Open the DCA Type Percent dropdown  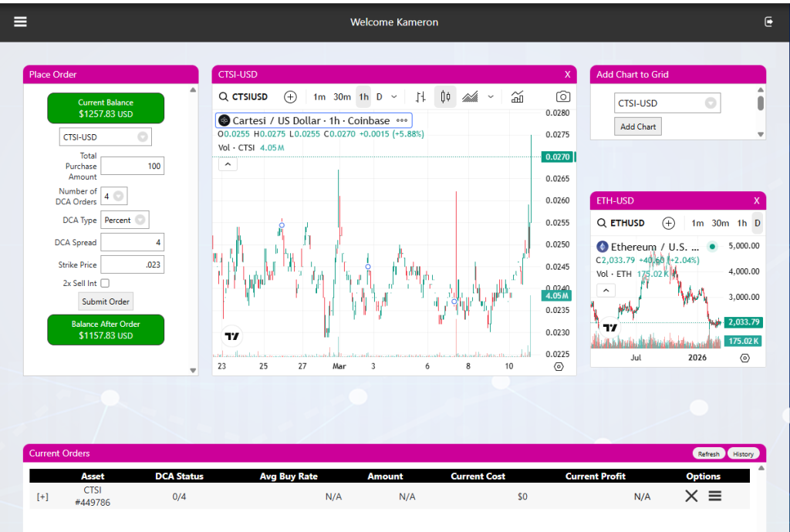coord(124,220)
